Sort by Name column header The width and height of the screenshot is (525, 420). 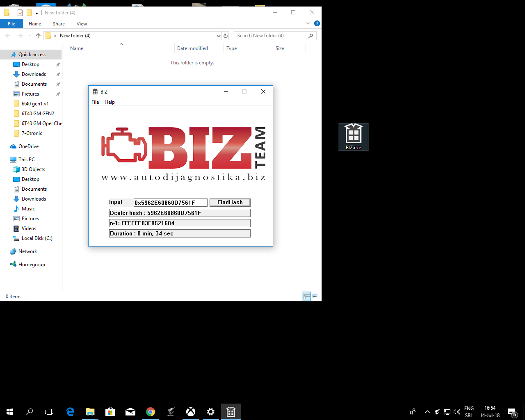pos(77,48)
